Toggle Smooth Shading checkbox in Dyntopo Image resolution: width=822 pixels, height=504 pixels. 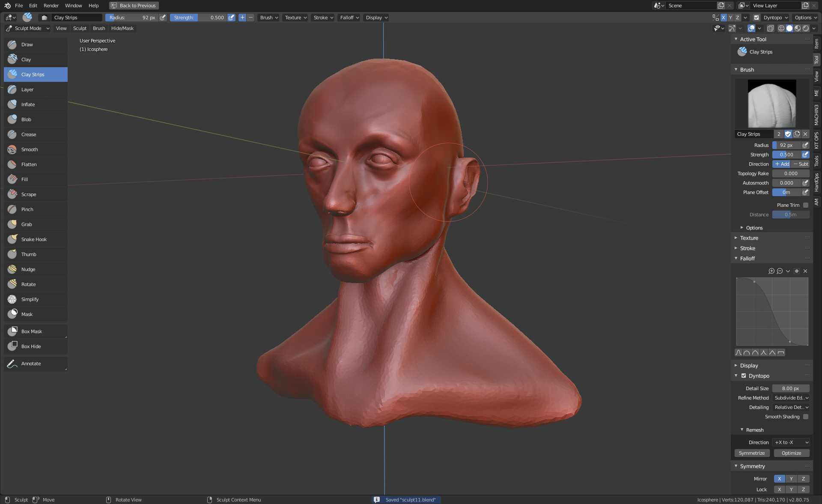tap(806, 417)
